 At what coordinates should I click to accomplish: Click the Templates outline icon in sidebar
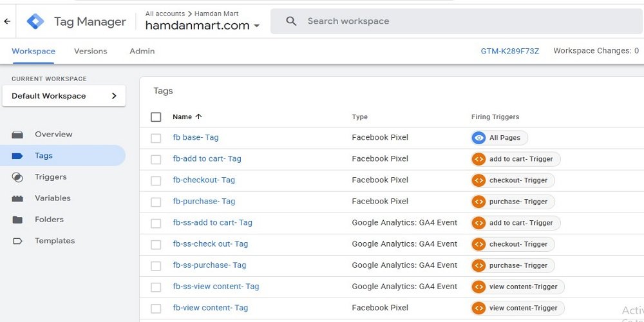pos(17,241)
